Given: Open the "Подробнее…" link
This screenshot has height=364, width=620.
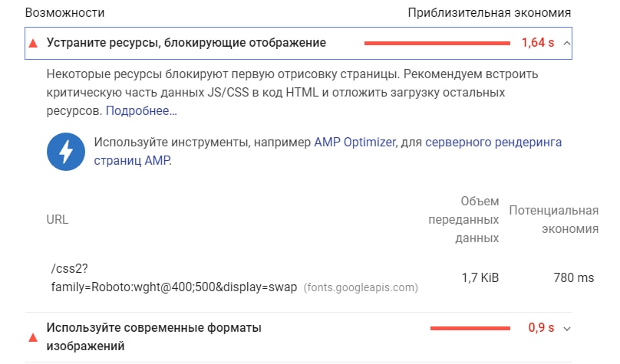Looking at the screenshot, I should [x=141, y=111].
